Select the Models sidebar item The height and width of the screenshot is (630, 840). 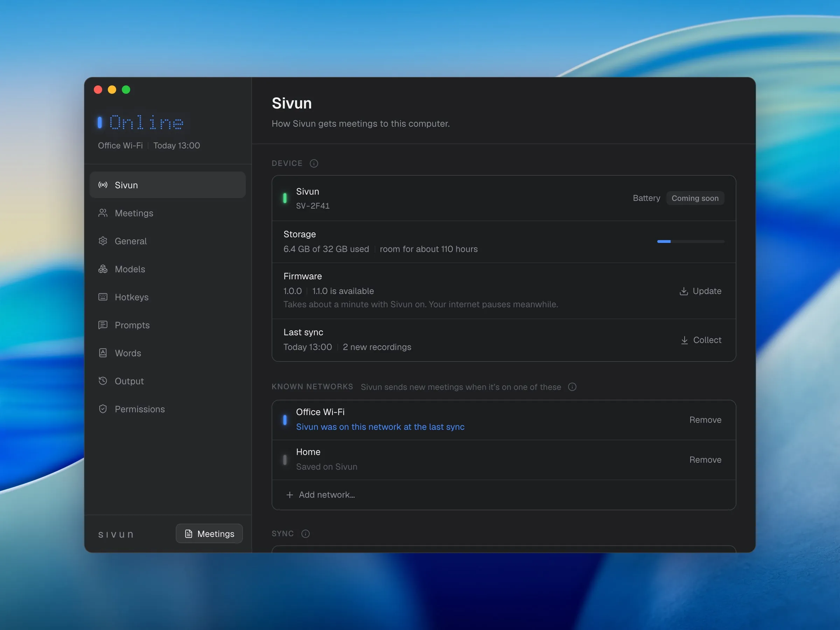tap(167, 269)
